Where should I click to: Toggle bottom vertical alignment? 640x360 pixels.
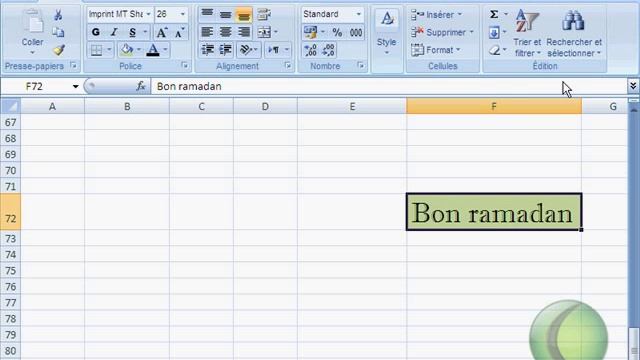coord(244,15)
